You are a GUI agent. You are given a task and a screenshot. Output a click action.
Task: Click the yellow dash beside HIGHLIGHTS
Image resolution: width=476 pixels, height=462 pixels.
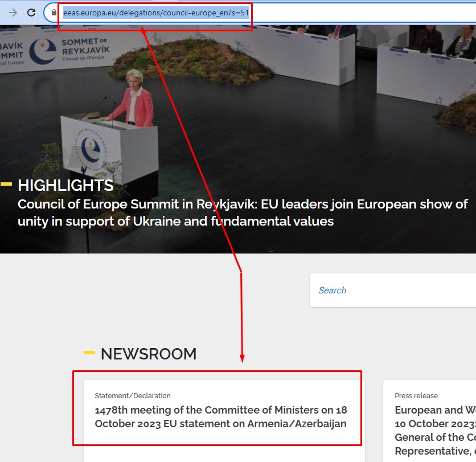(7, 184)
